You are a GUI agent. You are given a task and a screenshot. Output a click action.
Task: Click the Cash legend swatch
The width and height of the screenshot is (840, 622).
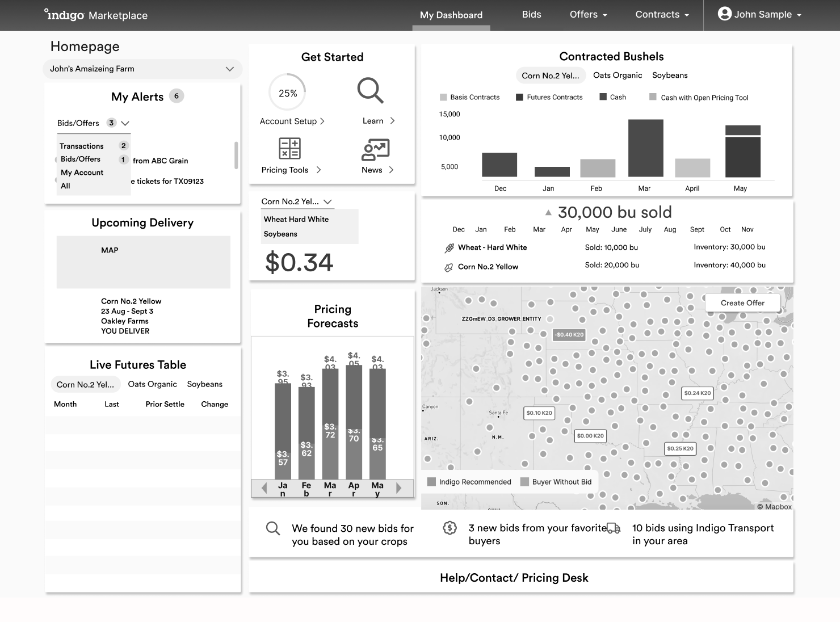[x=603, y=96]
